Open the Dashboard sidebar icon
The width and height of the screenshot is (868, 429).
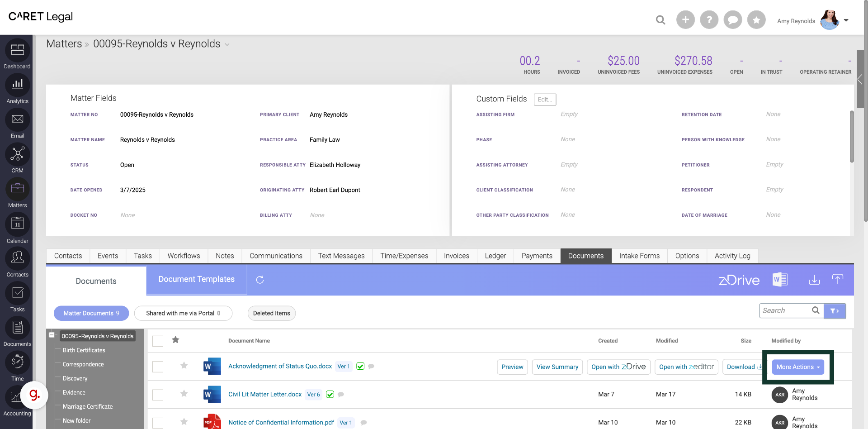[x=17, y=50]
